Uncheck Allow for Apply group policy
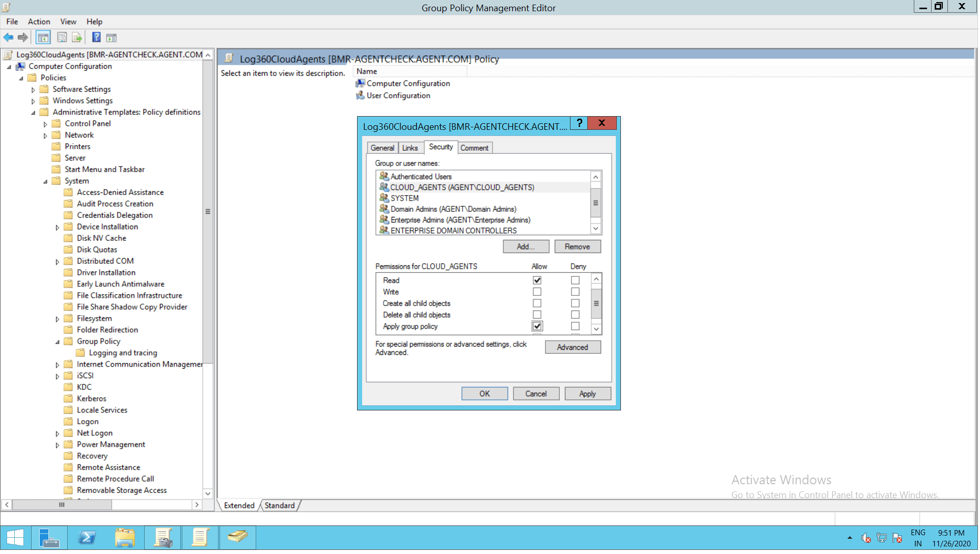980x554 pixels. [538, 326]
